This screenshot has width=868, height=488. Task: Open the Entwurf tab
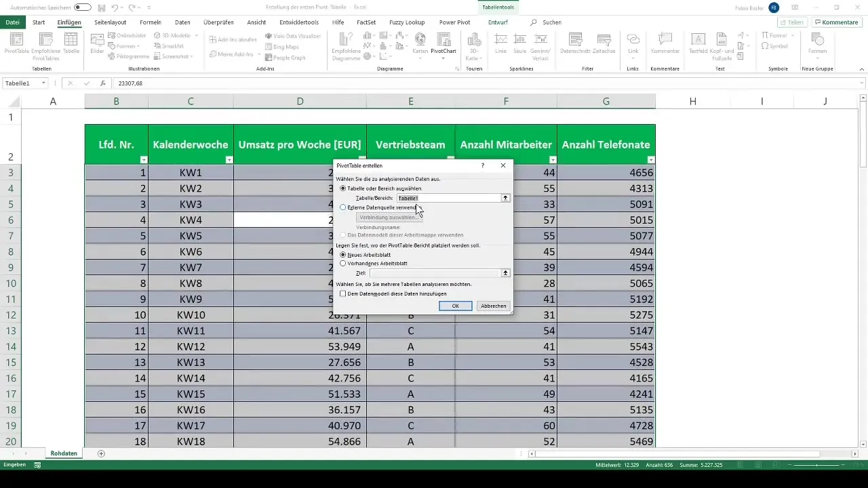tap(498, 22)
